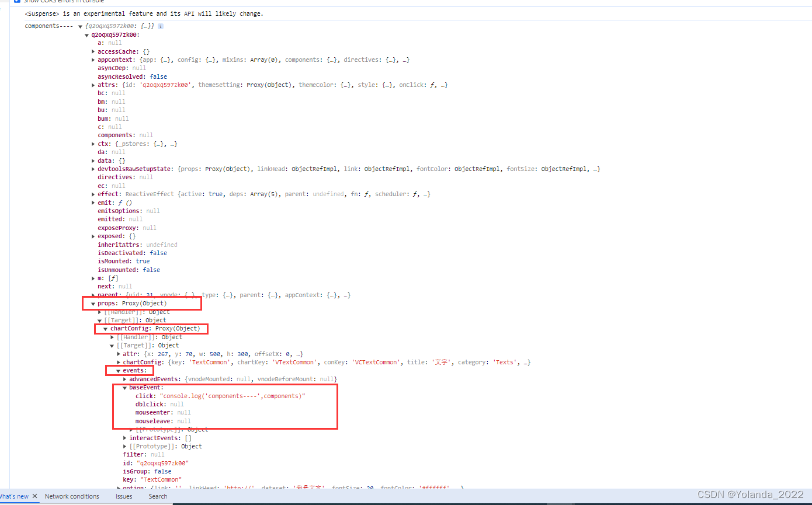Collapse the events: node

click(119, 371)
